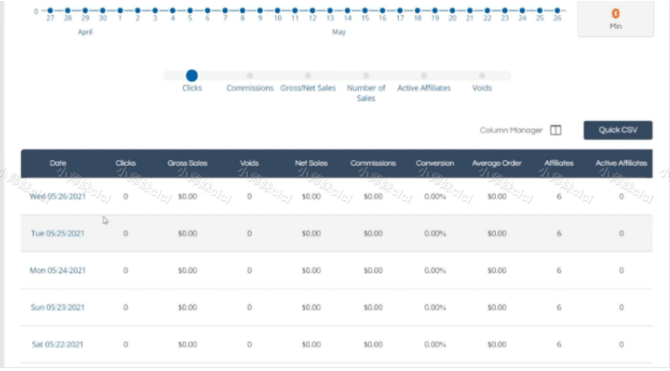Screen dimensions: 670x371
Task: Click the chart data point for 10
Action: click(277, 10)
